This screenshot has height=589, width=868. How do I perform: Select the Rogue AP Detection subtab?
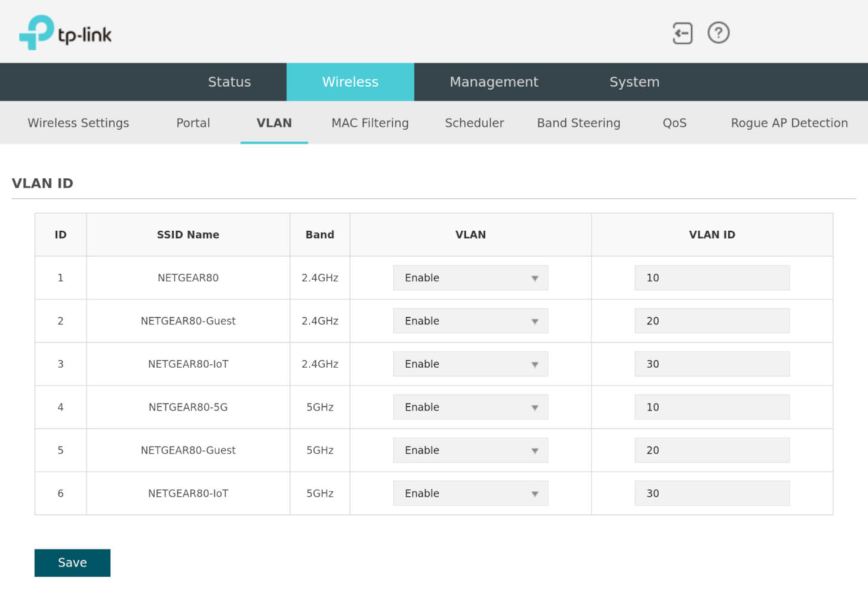pyautogui.click(x=789, y=123)
